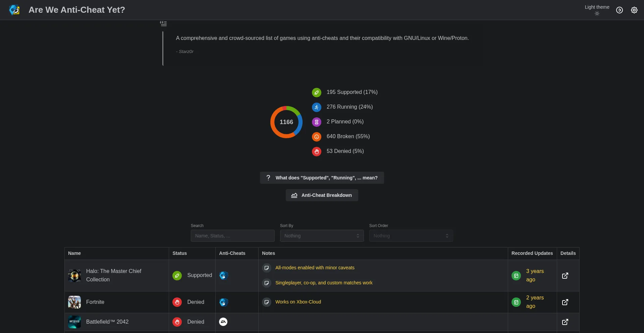This screenshot has width=644, height=333.
Task: Click the circular arrow icon in header
Action: (x=620, y=10)
